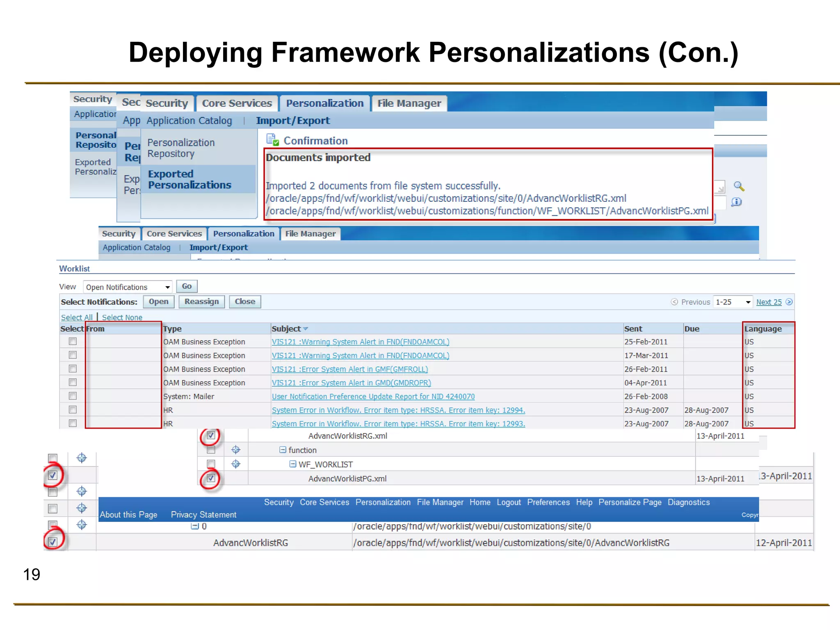
Task: Click the Next arrow icon beside Next 25
Action: (789, 302)
